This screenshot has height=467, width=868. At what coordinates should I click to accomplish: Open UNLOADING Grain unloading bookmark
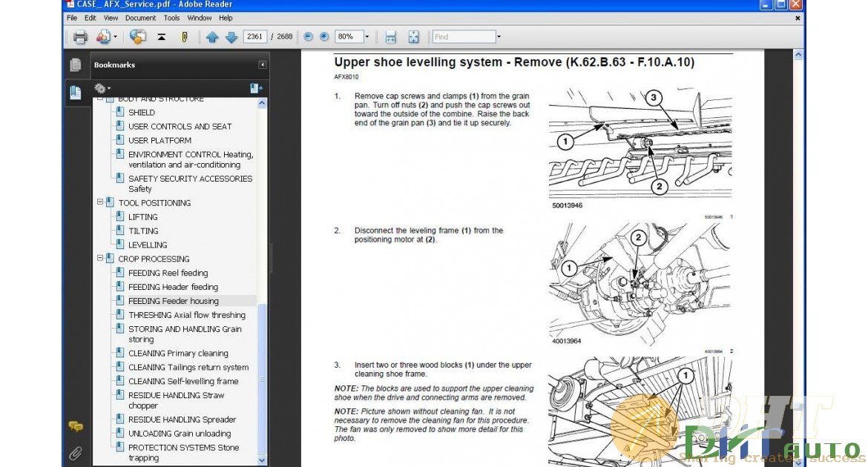tap(180, 433)
